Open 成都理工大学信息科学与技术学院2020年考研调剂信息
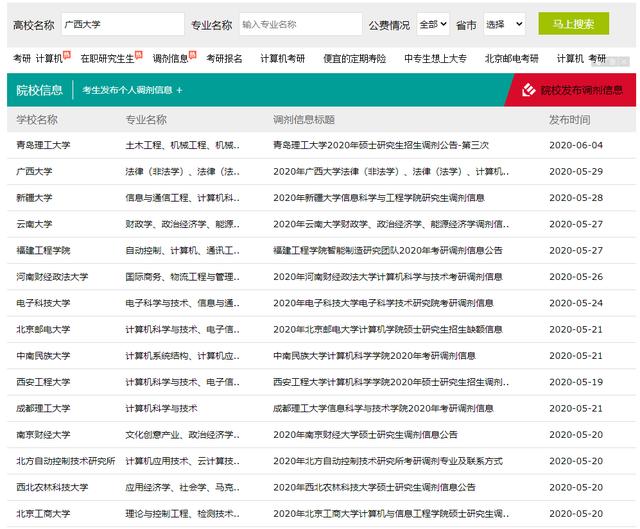 point(383,408)
